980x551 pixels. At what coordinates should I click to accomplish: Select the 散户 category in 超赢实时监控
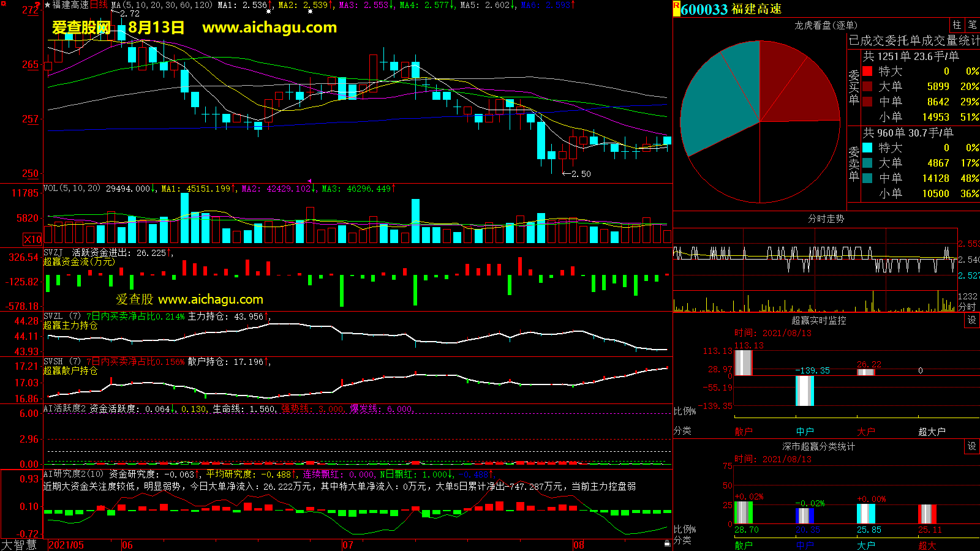tap(743, 432)
